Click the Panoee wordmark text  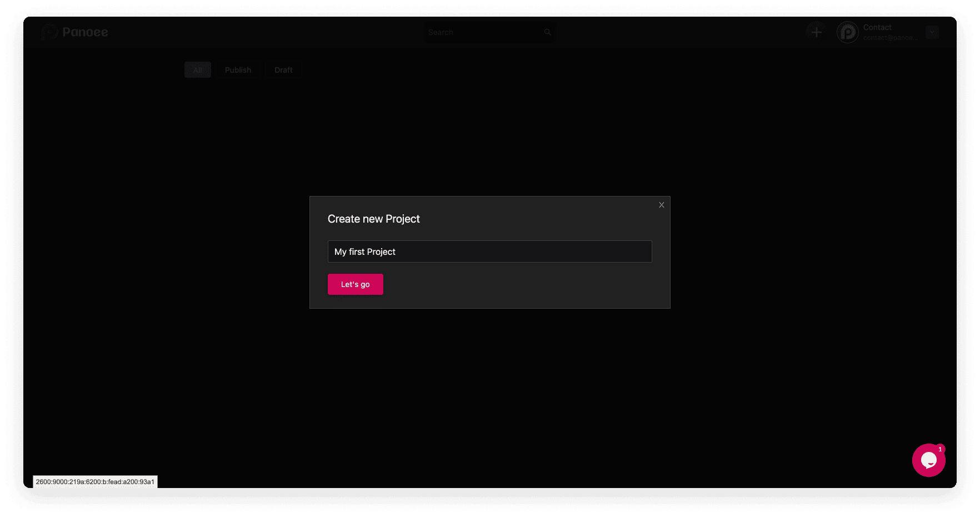[x=85, y=32]
